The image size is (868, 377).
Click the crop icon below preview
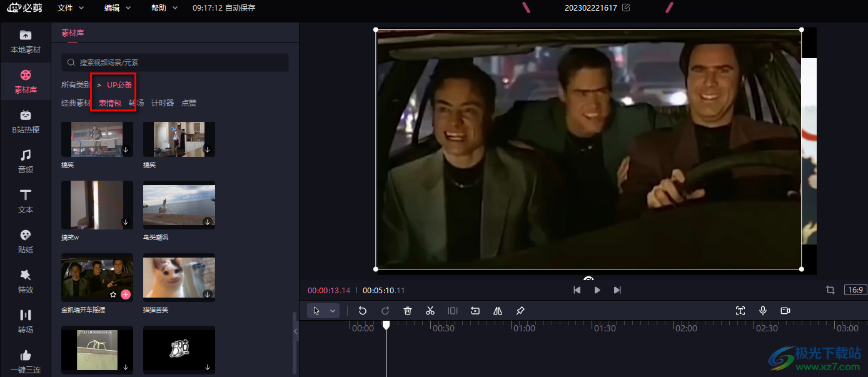[x=830, y=290]
